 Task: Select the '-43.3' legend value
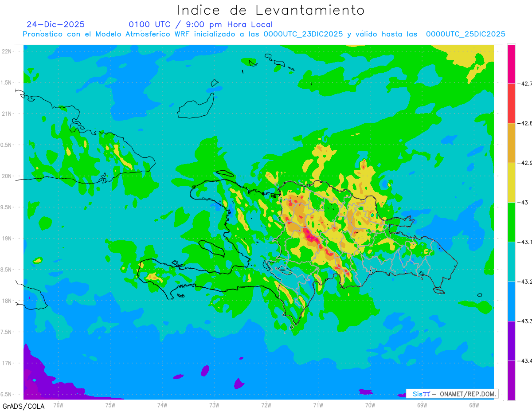pos(525,321)
